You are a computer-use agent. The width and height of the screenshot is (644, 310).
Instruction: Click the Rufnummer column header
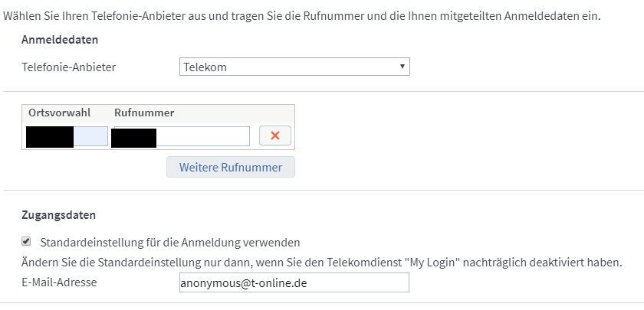pos(144,113)
